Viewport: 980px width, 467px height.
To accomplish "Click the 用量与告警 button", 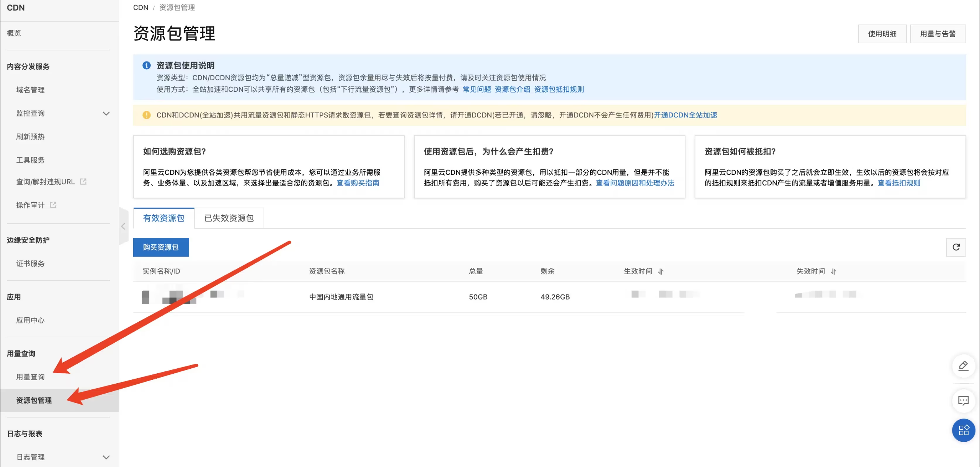I will [938, 34].
